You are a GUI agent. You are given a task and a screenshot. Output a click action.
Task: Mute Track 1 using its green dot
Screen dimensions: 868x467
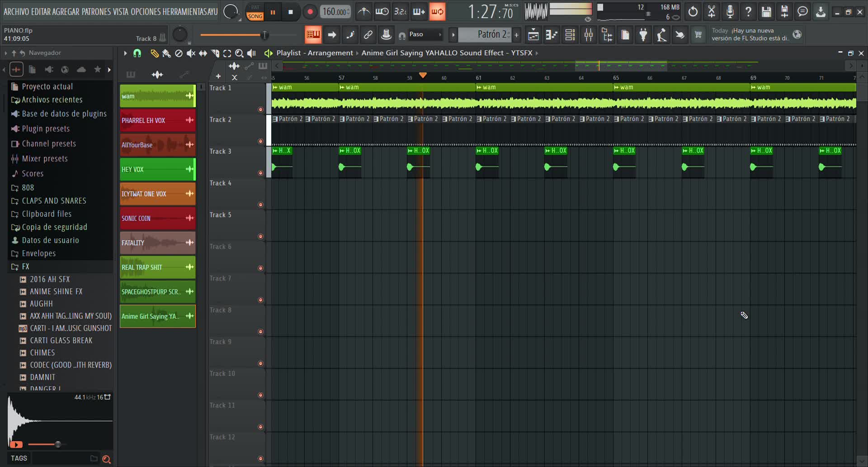click(x=260, y=110)
